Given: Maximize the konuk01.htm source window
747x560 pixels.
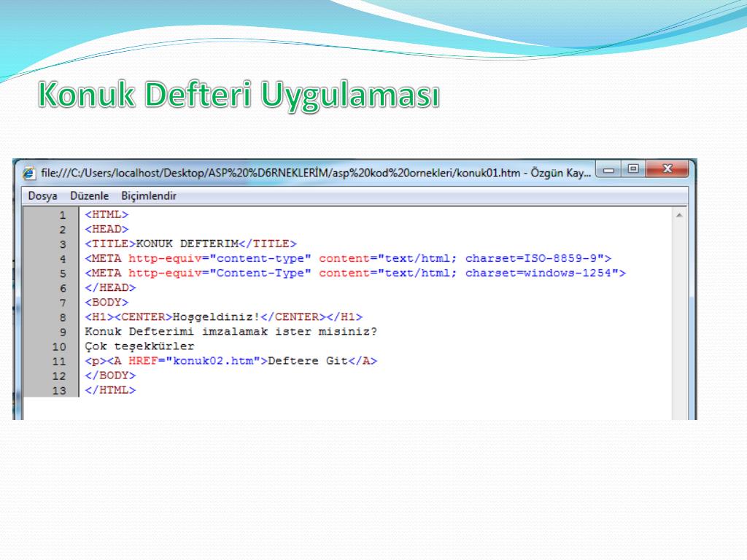Looking at the screenshot, I should point(633,169).
